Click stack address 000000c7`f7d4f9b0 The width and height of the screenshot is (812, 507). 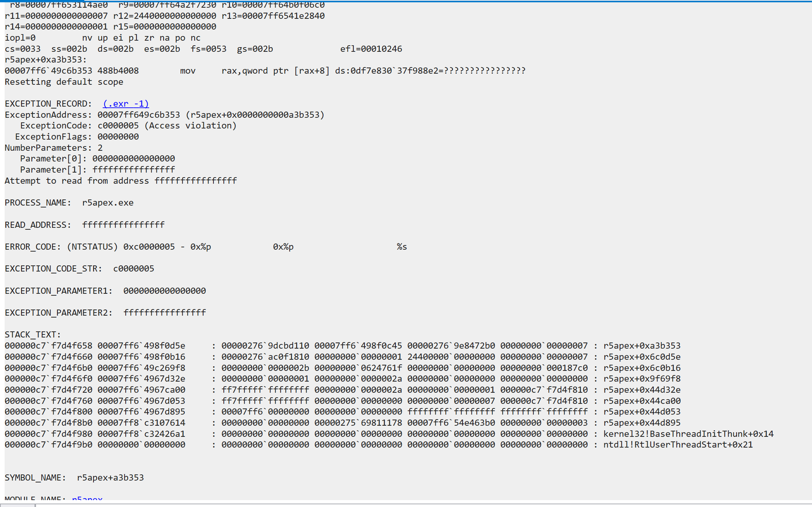(x=48, y=445)
